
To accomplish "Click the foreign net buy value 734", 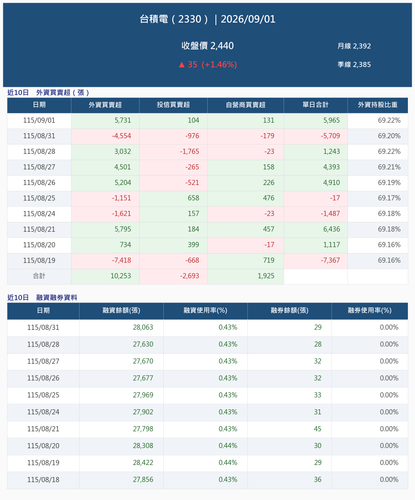I will 125,245.
